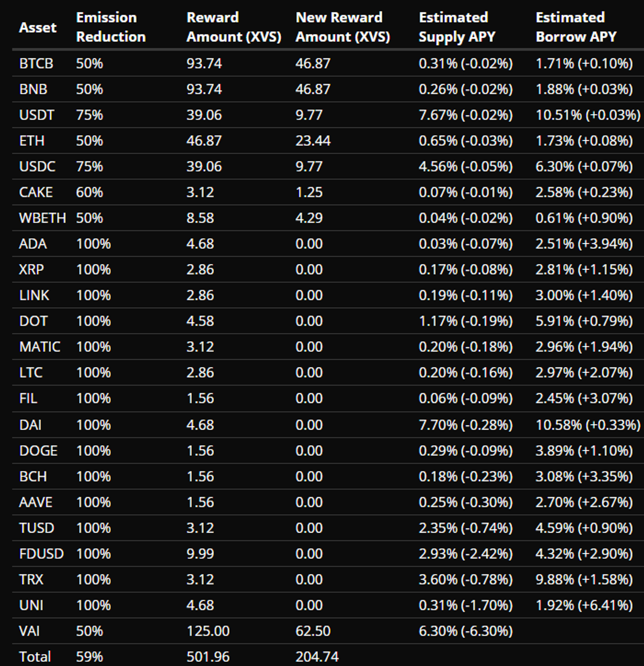Select the BTCB asset cell
This screenshot has height=666, width=644.
point(36,63)
